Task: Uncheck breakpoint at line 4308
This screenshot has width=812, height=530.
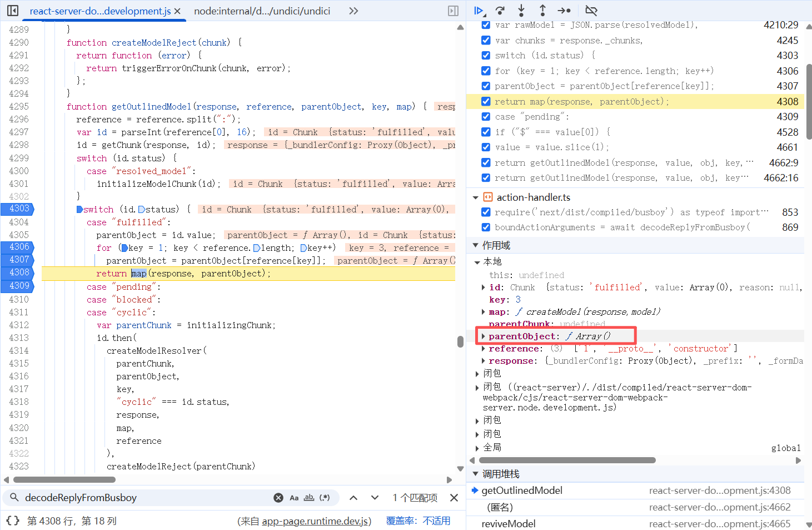Action: pos(486,101)
